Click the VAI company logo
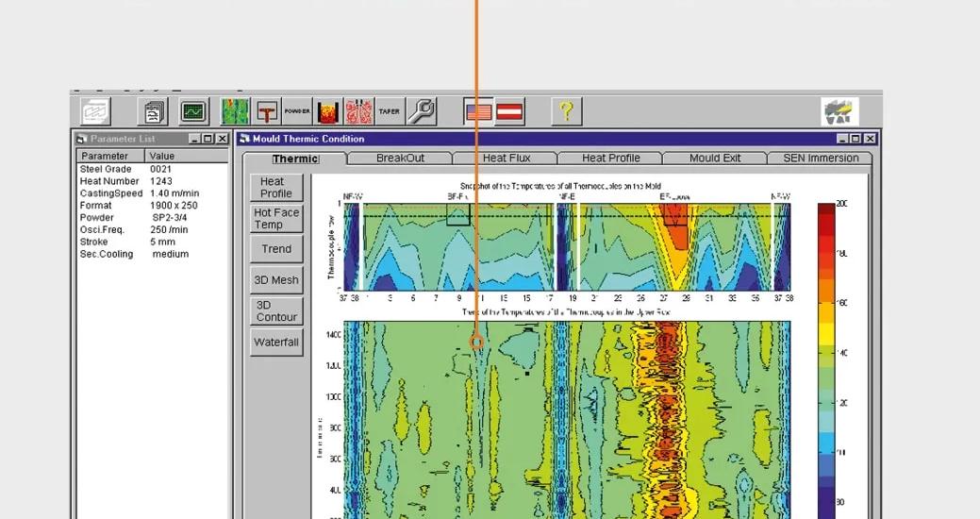The image size is (980, 519). point(840,112)
